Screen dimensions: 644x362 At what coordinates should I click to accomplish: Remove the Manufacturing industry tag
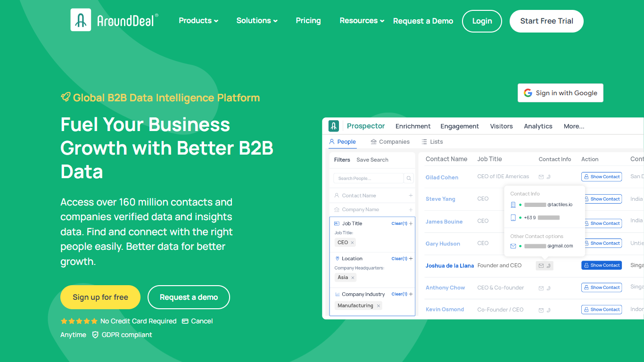(x=378, y=306)
